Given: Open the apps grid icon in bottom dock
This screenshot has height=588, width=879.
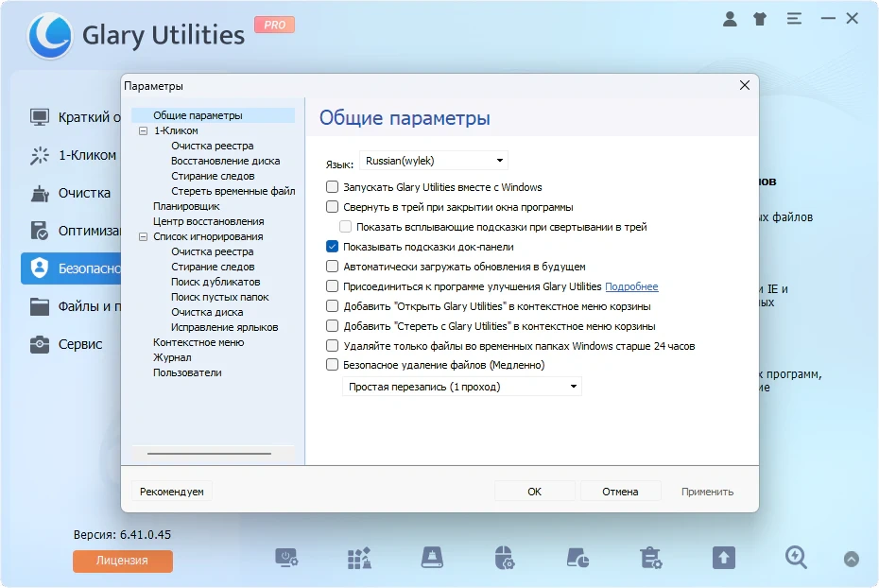Looking at the screenshot, I should pos(359,558).
